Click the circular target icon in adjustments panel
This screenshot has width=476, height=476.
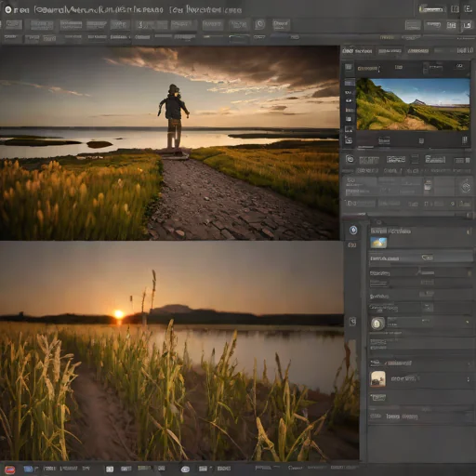466,187
